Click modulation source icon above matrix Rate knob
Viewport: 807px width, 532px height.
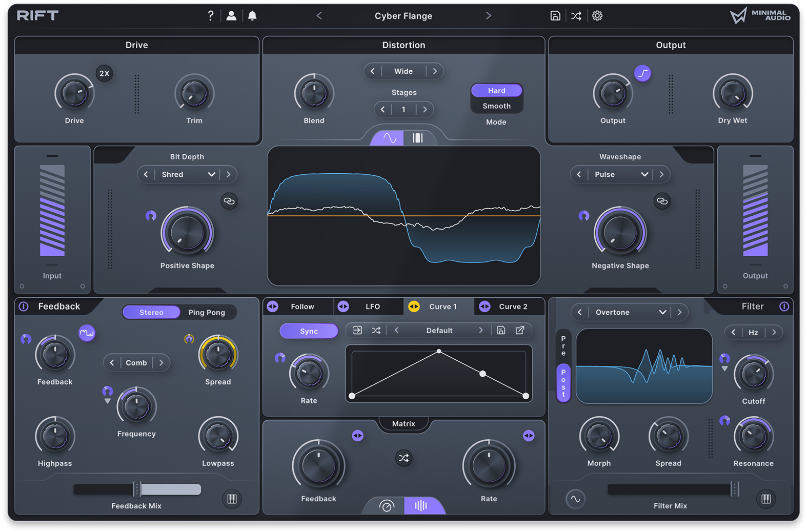pos(529,436)
